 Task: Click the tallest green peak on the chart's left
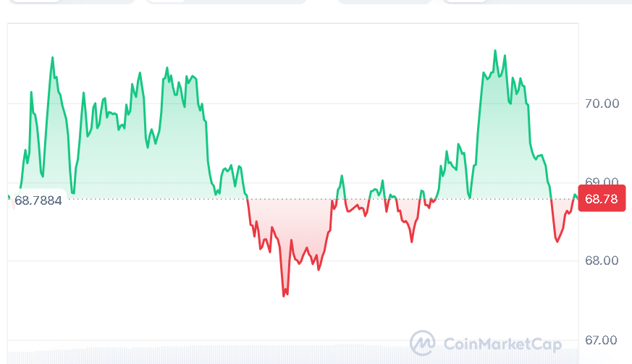pyautogui.click(x=53, y=57)
